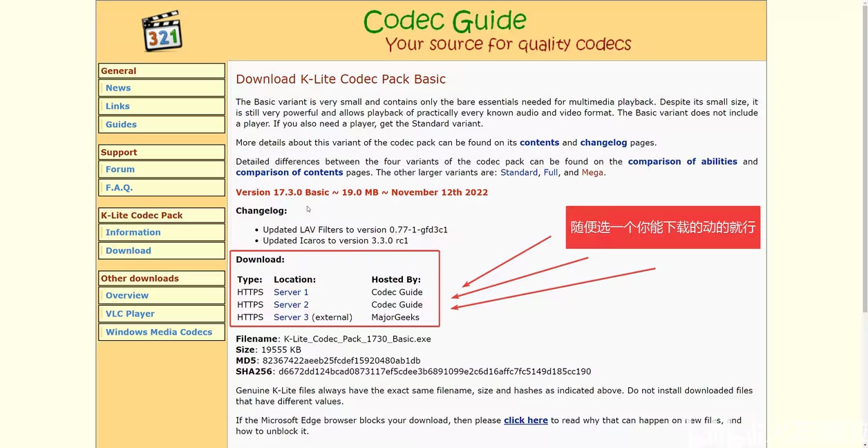Open K-Lite Codec Pack Information page
The width and height of the screenshot is (868, 448).
click(133, 232)
